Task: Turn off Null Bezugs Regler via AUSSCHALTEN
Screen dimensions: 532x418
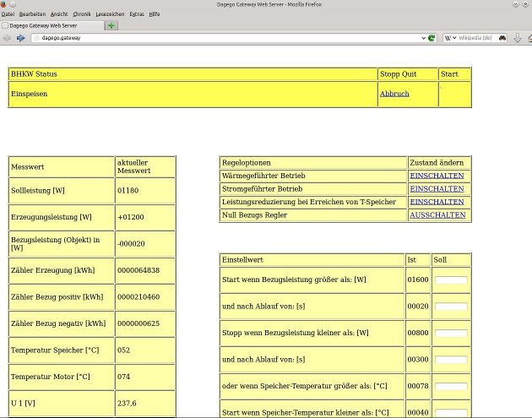Action: click(x=437, y=215)
